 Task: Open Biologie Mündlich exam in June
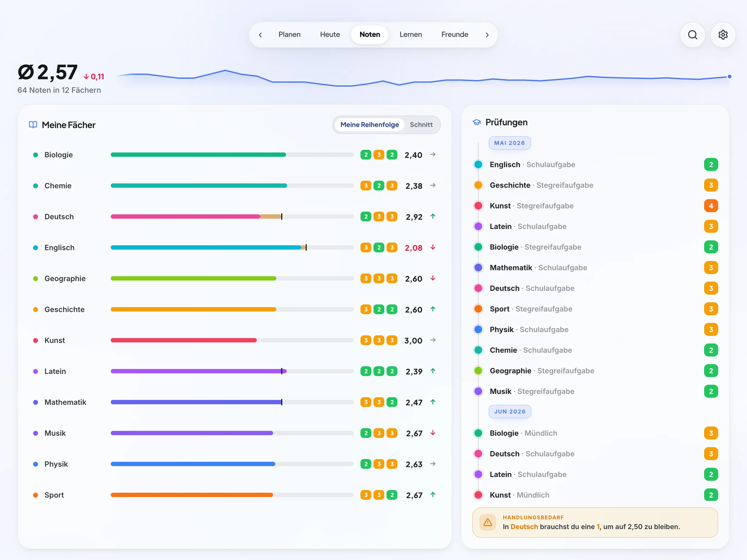[x=596, y=433]
